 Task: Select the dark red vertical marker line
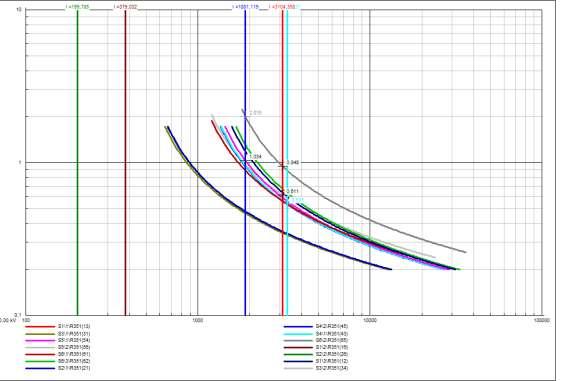click(125, 162)
